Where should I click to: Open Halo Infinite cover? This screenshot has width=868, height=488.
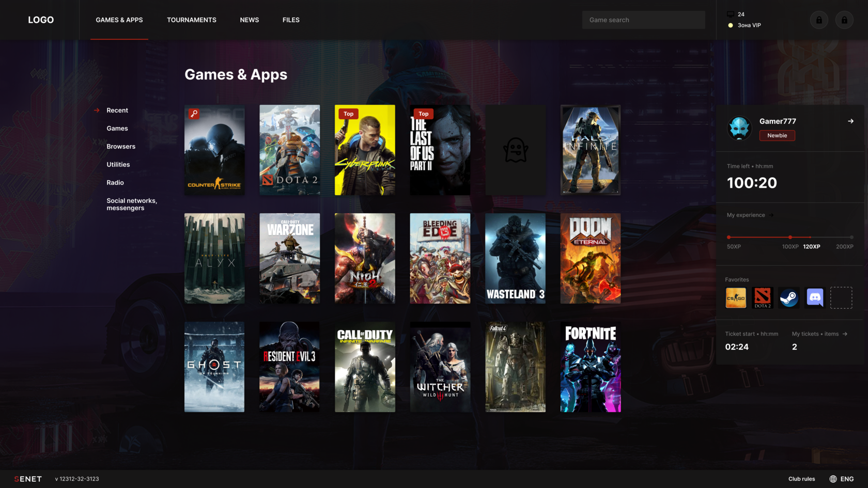(x=591, y=150)
